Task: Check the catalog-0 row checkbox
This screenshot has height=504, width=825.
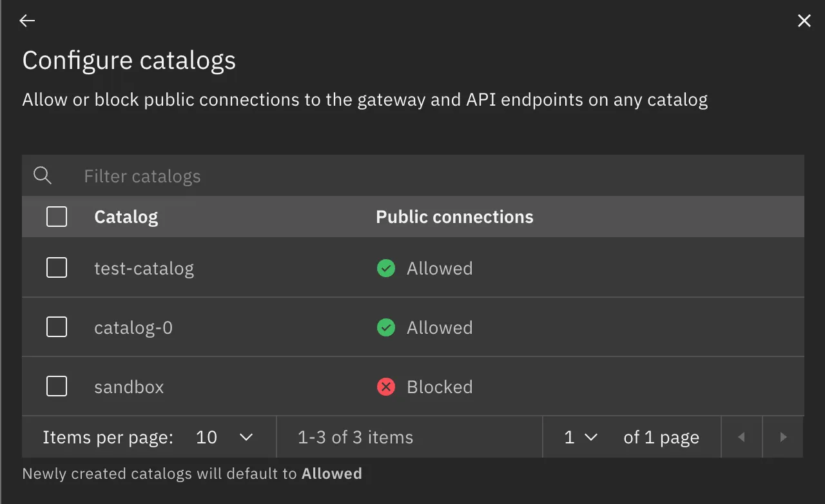Action: pyautogui.click(x=57, y=327)
